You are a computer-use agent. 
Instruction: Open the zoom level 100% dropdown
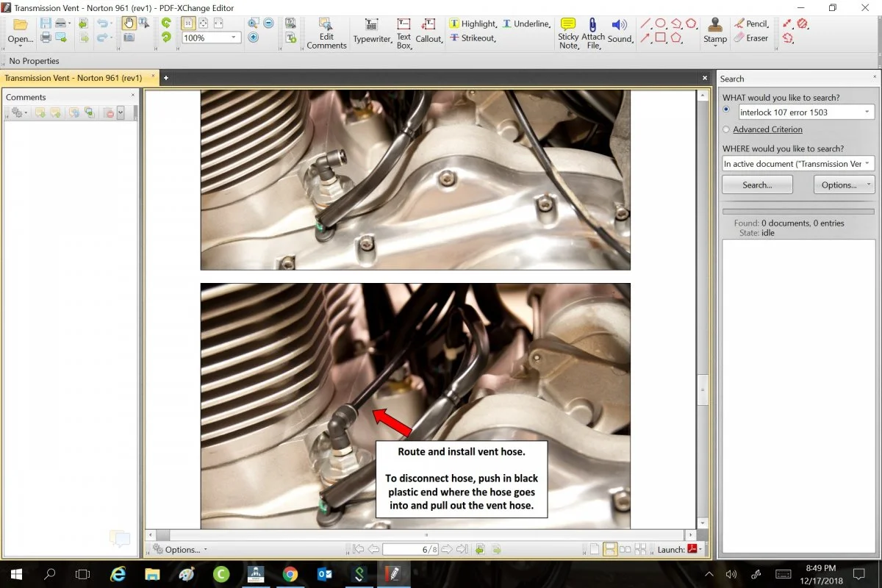(x=234, y=37)
